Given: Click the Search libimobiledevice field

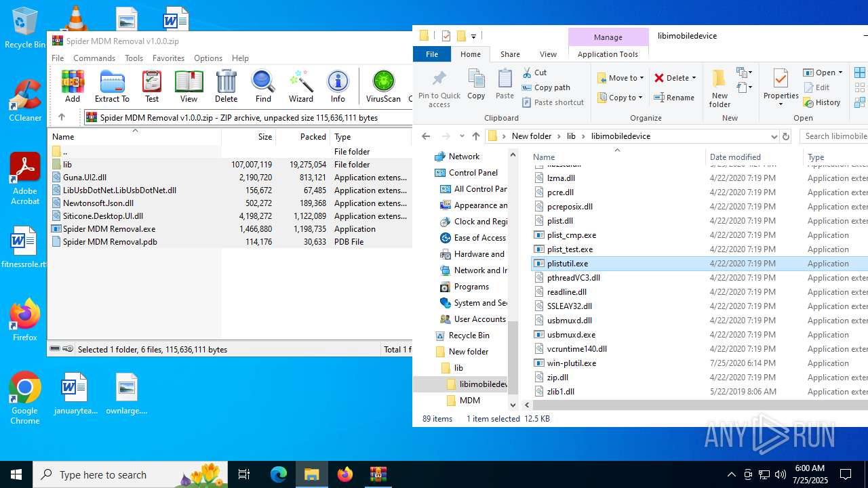Looking at the screenshot, I should (x=834, y=136).
